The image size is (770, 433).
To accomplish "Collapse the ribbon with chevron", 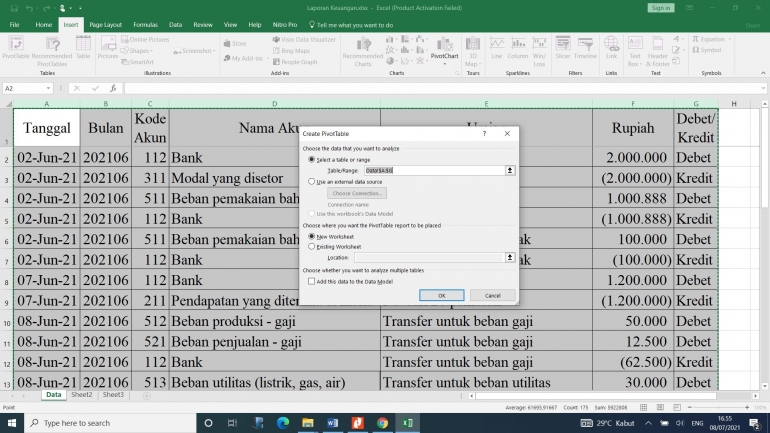I will pos(763,73).
